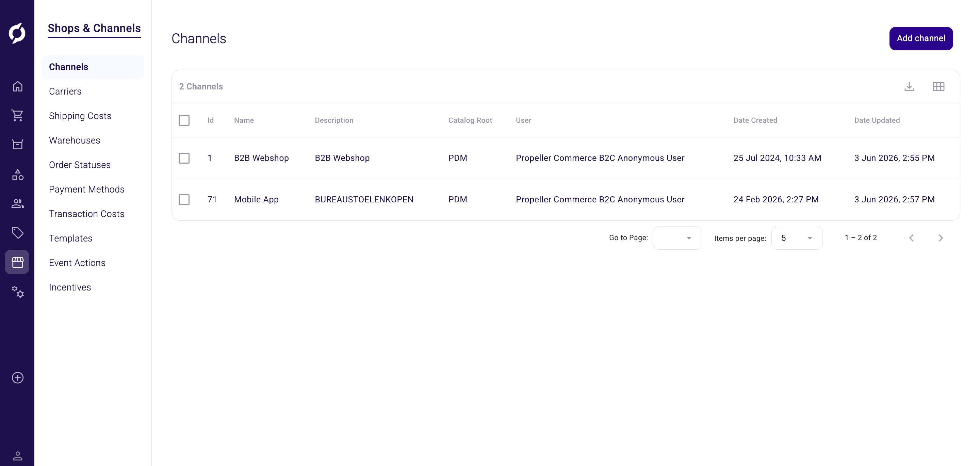This screenshot has height=466, width=980.
Task: Open Payment Methods menu item
Action: [x=87, y=189]
